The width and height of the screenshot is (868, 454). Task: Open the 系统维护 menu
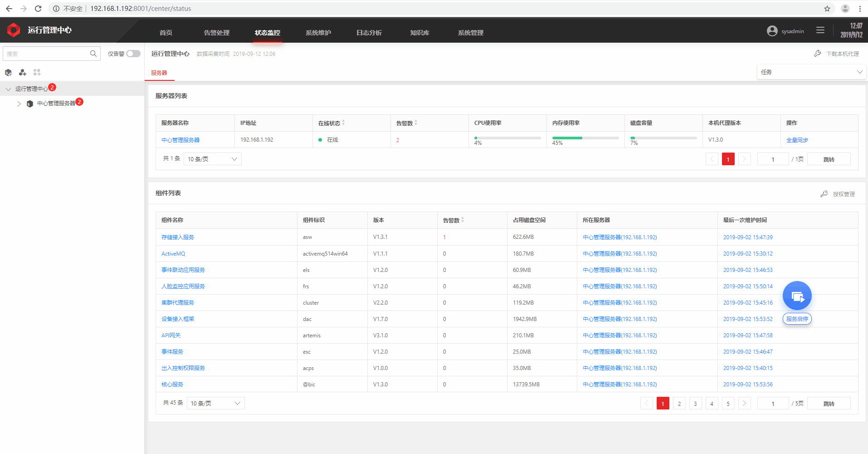pyautogui.click(x=318, y=33)
